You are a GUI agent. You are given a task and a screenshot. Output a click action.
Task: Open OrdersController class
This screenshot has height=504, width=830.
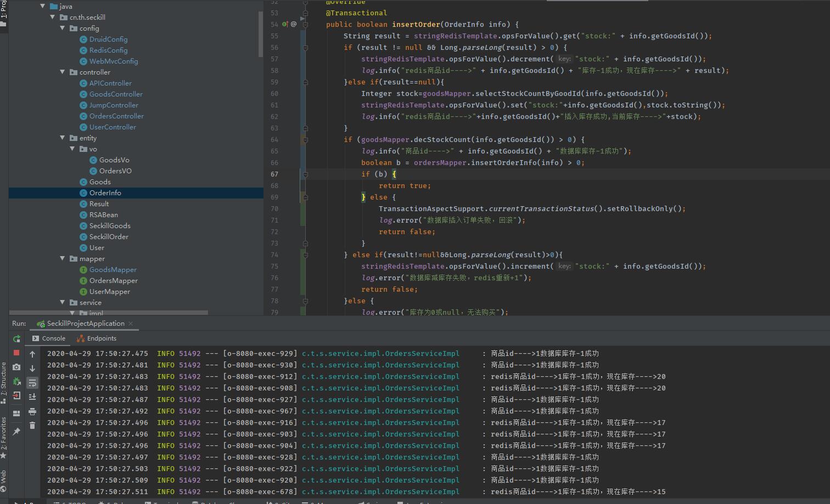tap(116, 116)
